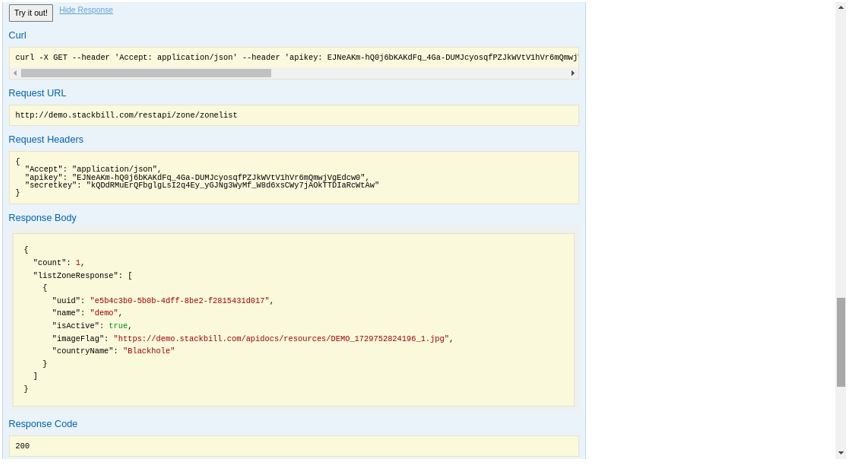Click the uuid value e5b4c3b0-5b0b-4dff
Screen dimensions: 849x466
(179, 300)
